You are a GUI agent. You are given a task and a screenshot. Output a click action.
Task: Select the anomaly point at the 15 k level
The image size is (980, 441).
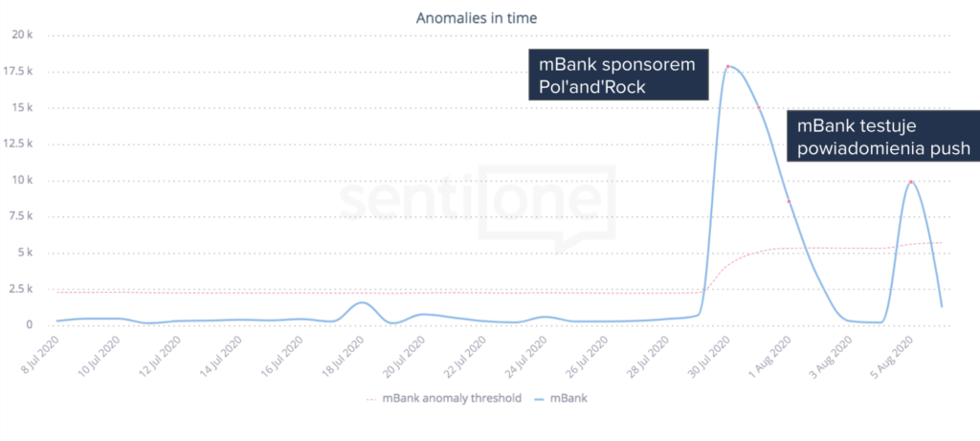(x=760, y=107)
